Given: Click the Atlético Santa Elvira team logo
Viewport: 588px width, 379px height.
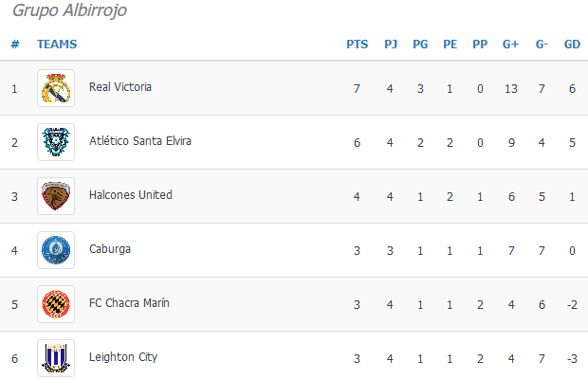Looking at the screenshot, I should [55, 142].
